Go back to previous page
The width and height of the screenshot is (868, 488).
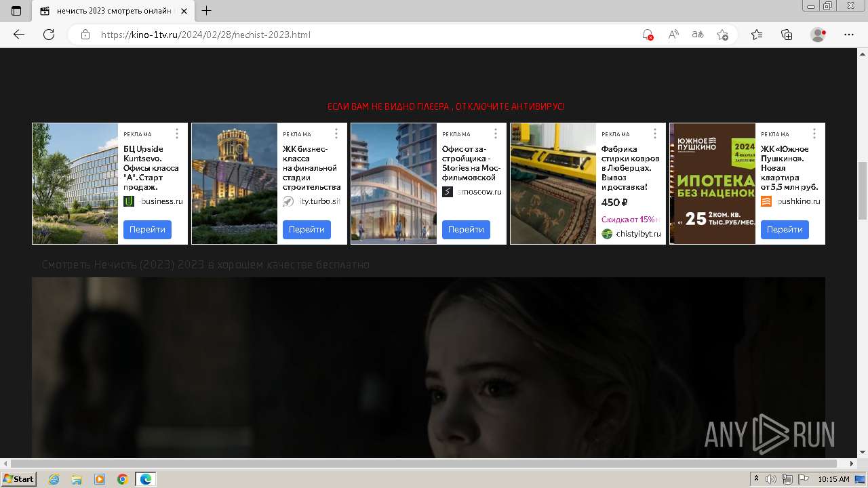tap(19, 35)
